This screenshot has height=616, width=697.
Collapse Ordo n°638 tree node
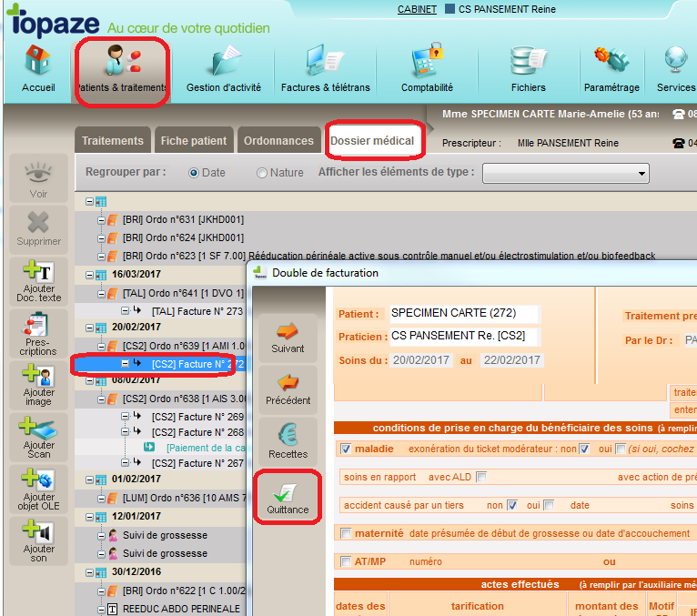point(101,399)
